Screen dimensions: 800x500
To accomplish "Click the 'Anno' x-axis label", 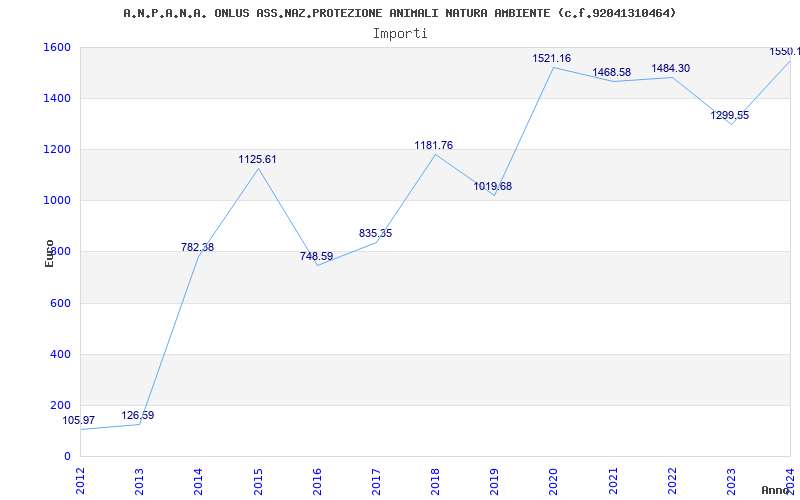I will pos(775,490).
